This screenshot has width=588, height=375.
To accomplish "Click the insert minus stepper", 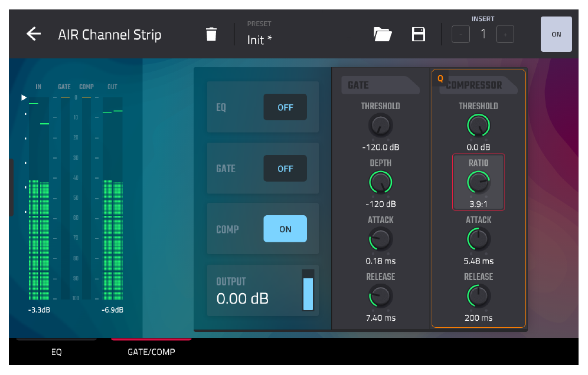I will pos(460,34).
